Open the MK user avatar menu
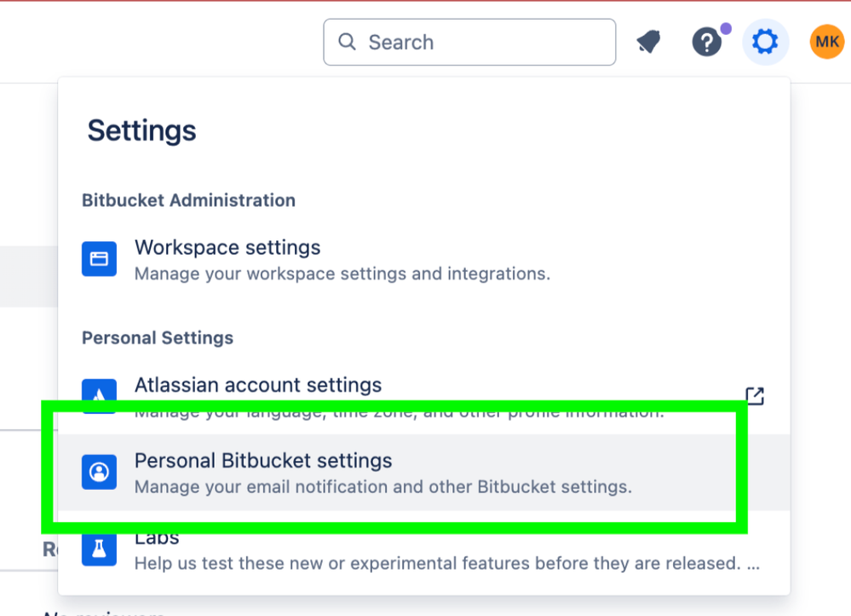This screenshot has width=851, height=616. coord(826,42)
